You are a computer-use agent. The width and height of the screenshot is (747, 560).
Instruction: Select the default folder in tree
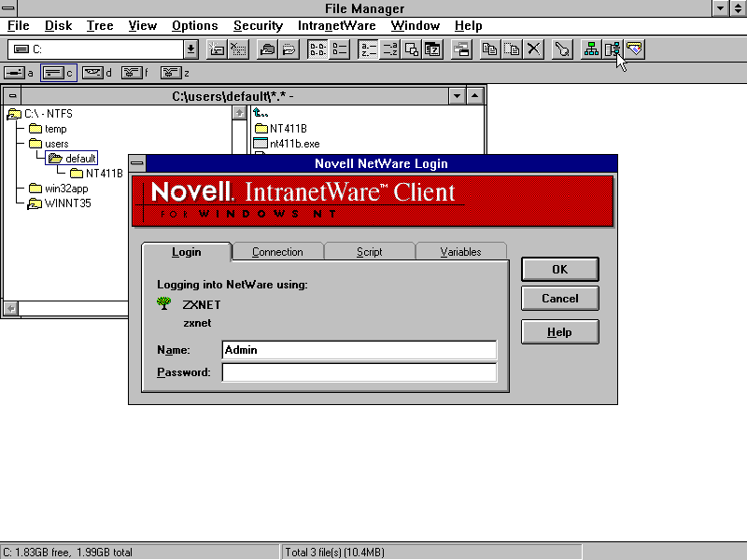click(x=72, y=159)
